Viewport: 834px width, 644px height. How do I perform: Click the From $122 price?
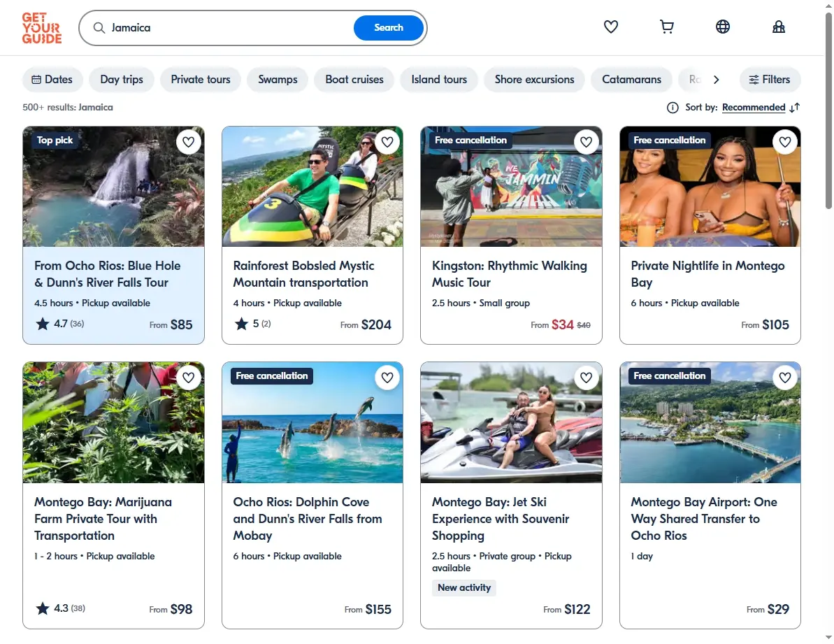[x=566, y=609]
